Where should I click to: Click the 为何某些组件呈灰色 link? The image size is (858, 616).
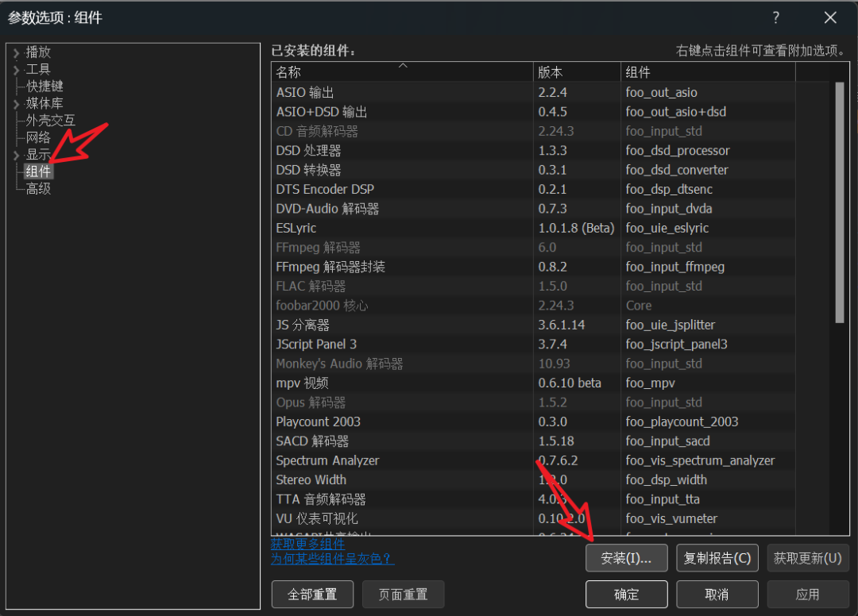coord(332,559)
